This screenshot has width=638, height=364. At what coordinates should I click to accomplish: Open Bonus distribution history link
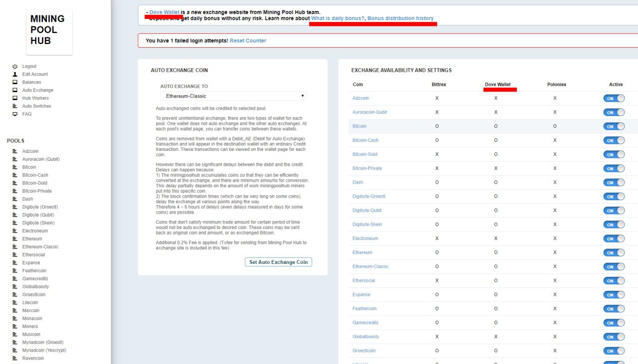(401, 18)
